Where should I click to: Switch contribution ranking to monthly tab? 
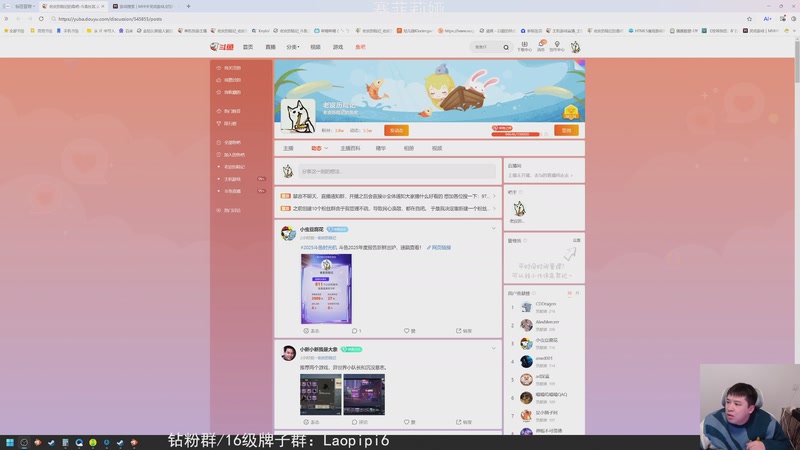coord(577,293)
